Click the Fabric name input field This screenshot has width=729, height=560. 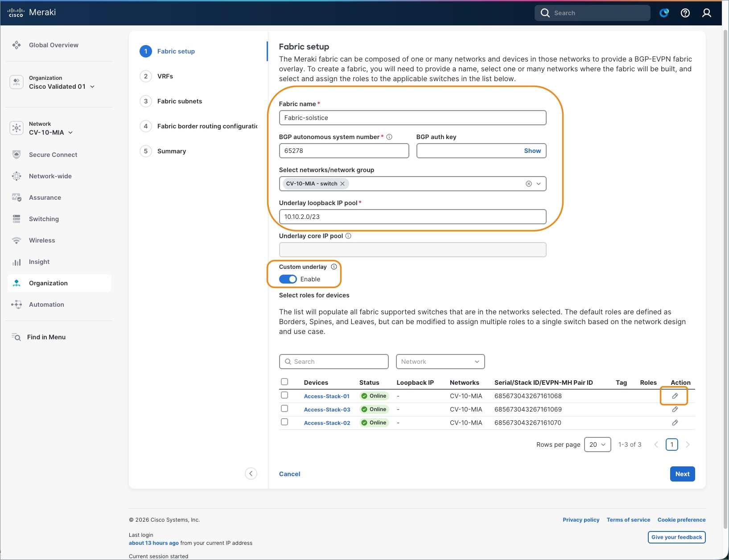coord(412,118)
